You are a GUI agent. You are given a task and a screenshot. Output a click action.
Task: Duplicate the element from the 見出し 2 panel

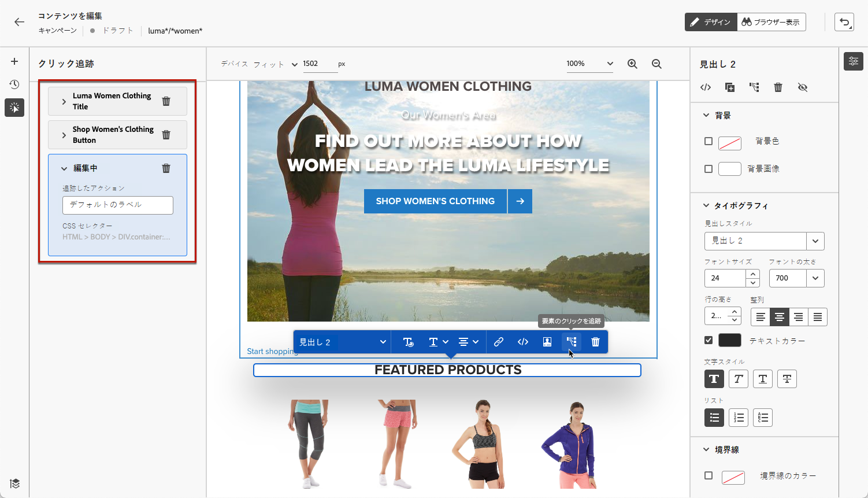tap(730, 87)
